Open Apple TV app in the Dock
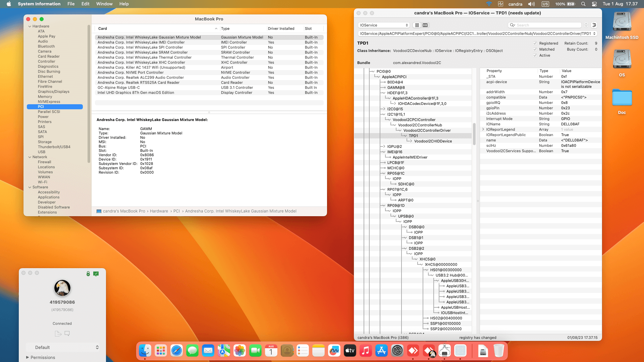 click(x=350, y=351)
